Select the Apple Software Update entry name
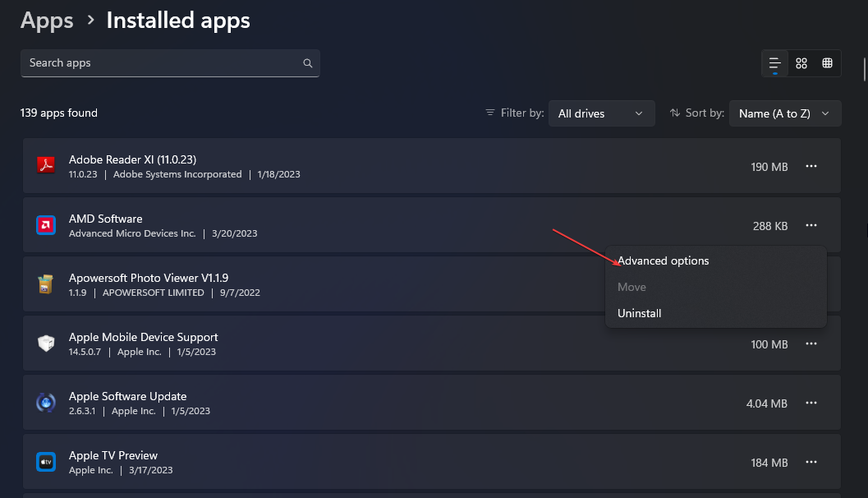 (x=127, y=396)
